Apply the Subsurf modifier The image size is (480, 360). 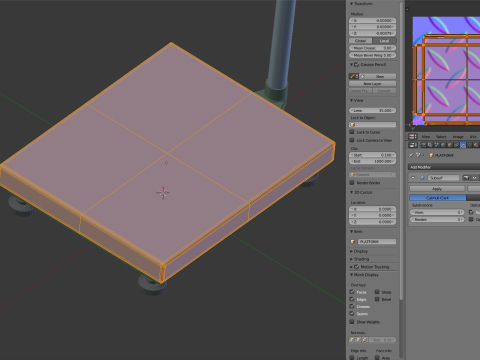click(x=437, y=189)
